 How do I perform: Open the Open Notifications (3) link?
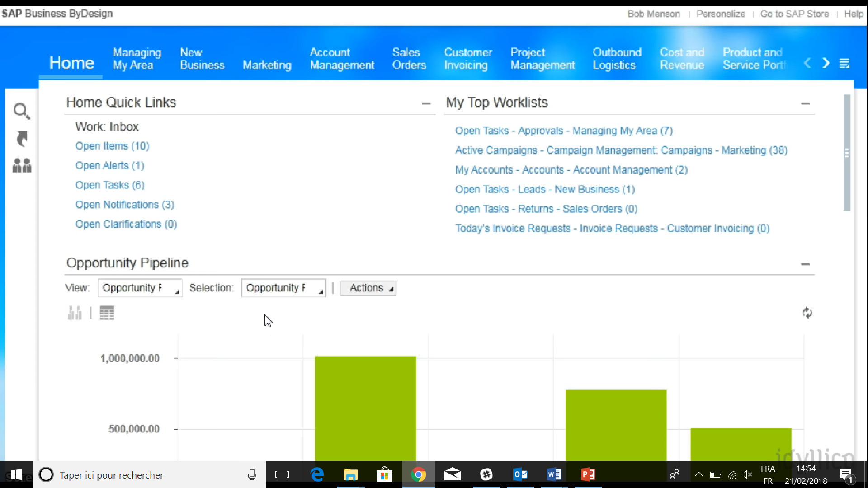point(125,205)
